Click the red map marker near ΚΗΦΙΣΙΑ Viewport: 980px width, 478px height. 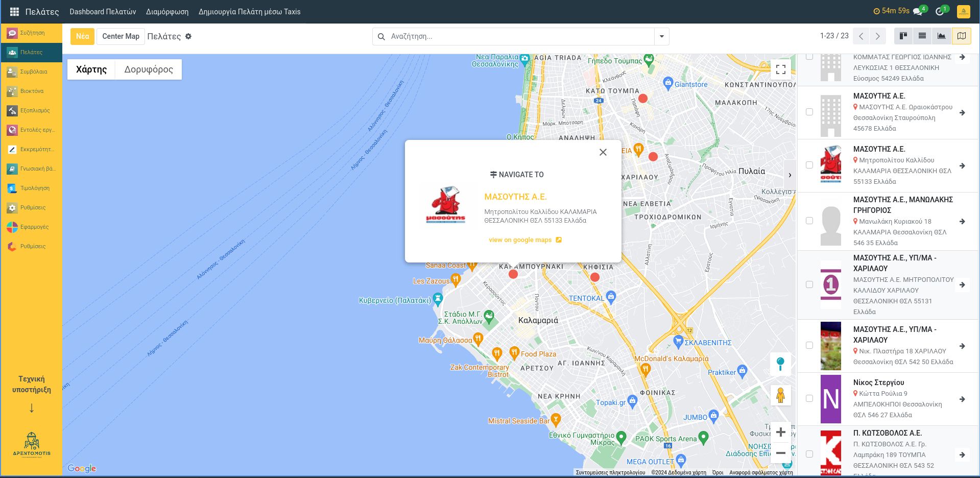pyautogui.click(x=594, y=277)
